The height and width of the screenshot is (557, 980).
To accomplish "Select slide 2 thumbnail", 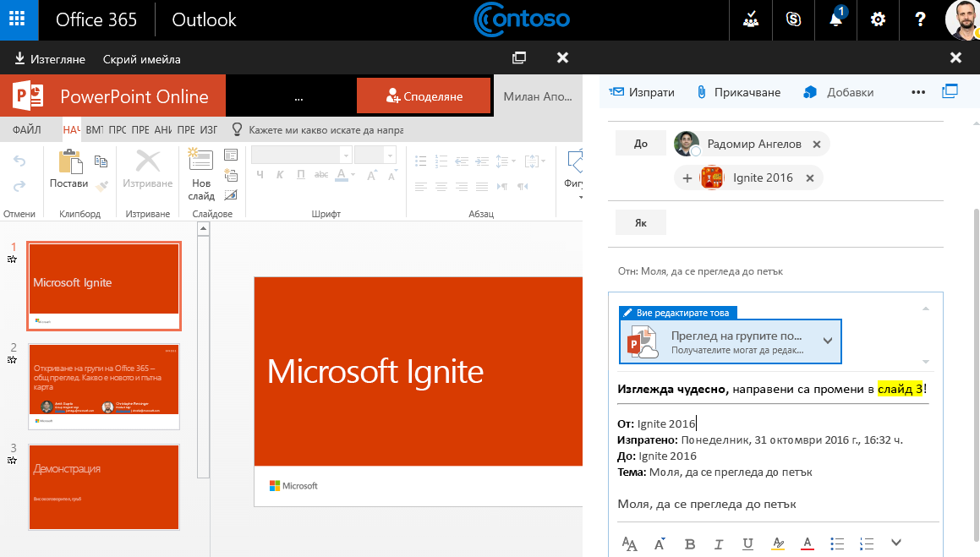I will pos(104,386).
